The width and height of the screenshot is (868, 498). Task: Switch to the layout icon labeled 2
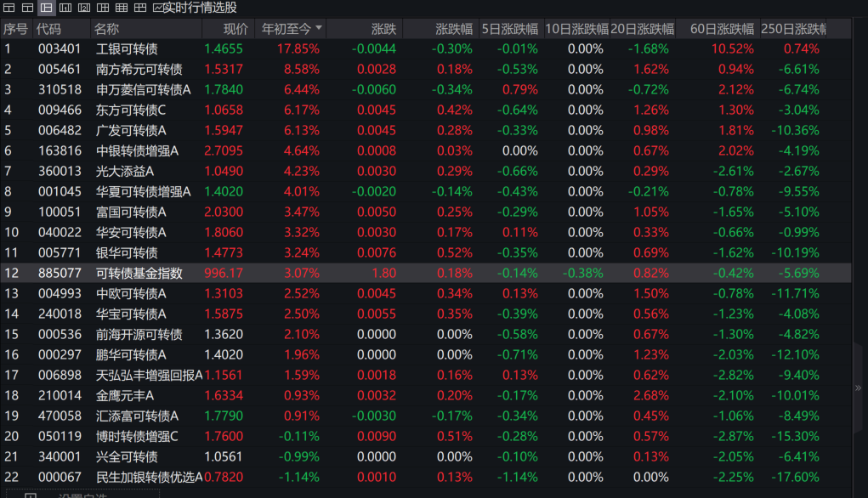click(x=84, y=8)
